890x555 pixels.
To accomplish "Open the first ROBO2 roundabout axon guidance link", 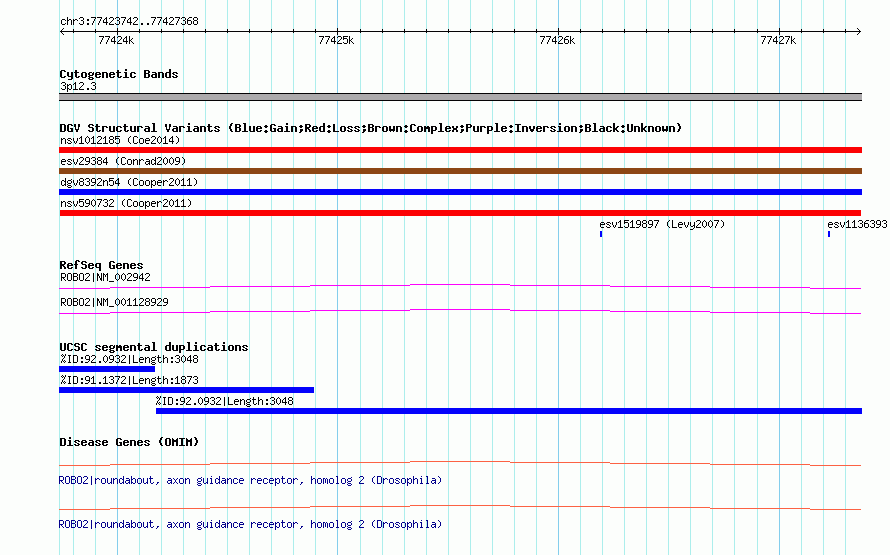I will (x=250, y=480).
